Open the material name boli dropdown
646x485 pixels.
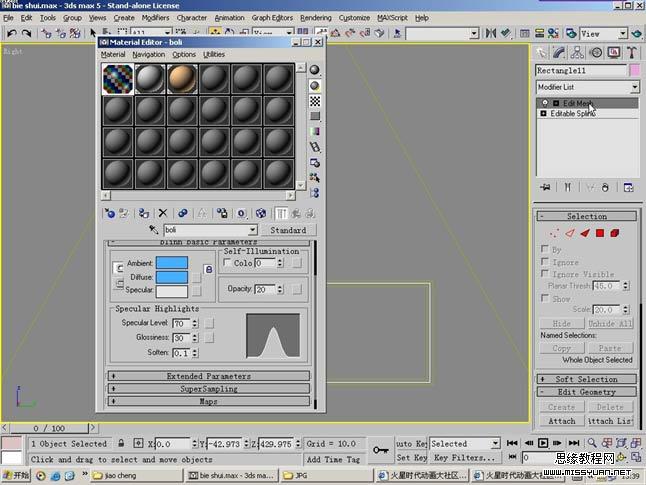pyautogui.click(x=252, y=230)
